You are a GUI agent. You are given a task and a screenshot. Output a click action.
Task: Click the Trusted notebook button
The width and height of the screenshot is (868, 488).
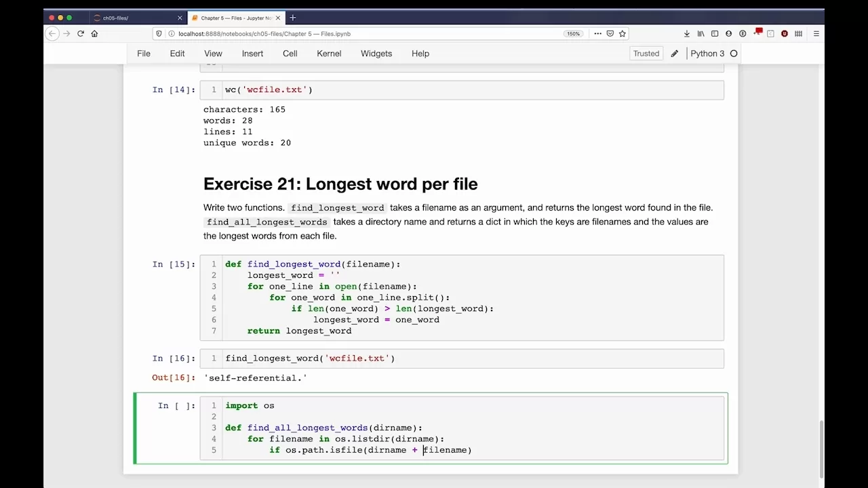coord(646,54)
